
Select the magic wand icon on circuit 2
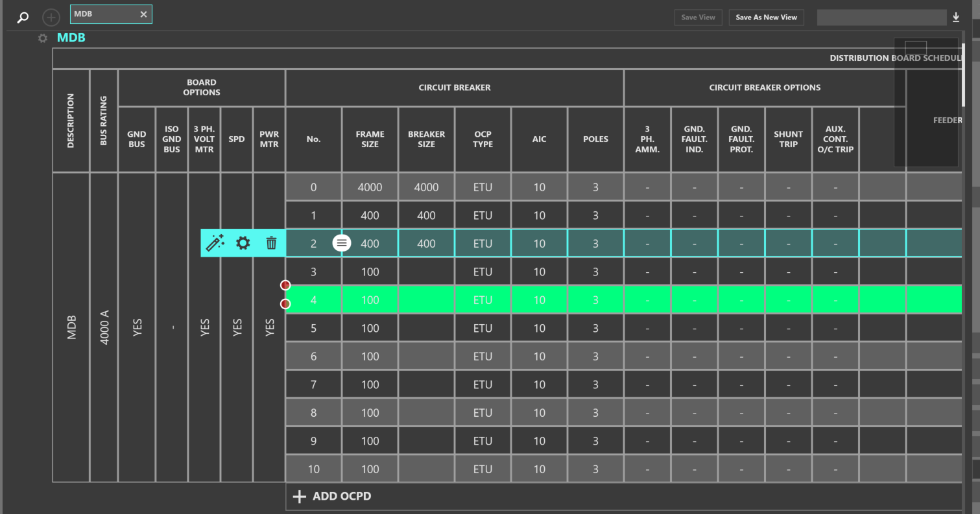215,242
